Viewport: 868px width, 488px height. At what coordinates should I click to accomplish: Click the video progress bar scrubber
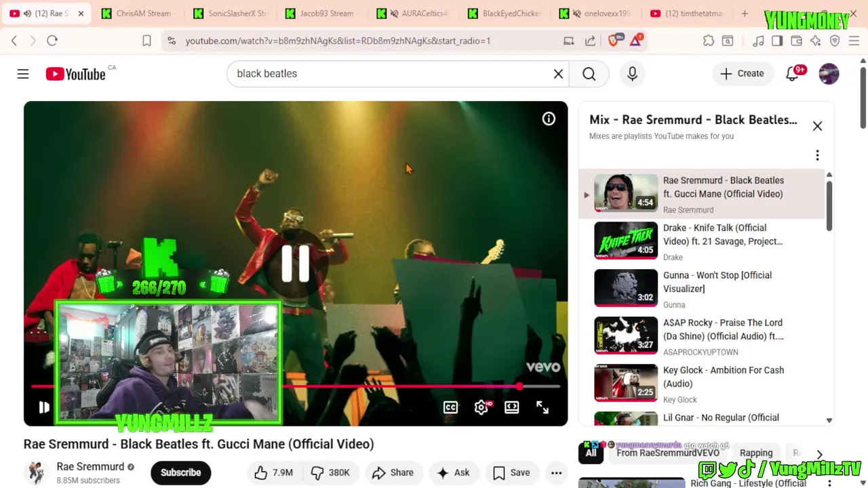click(x=519, y=386)
